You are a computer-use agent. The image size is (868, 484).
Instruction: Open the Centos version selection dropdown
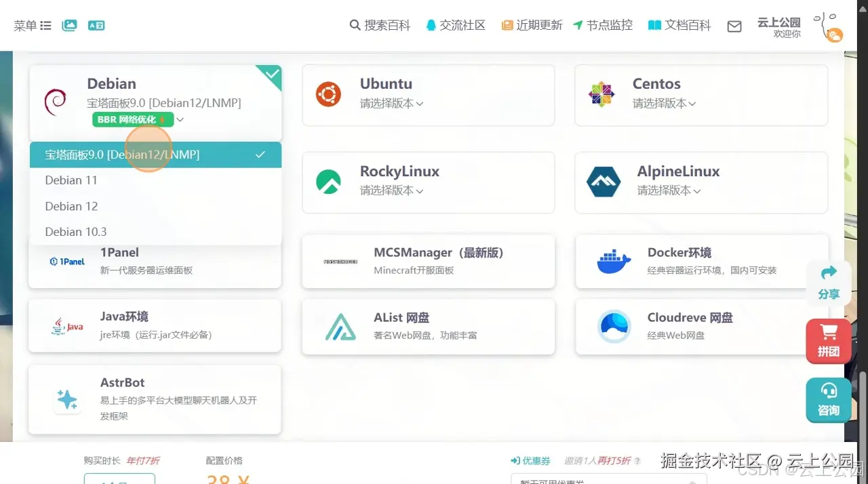click(665, 104)
